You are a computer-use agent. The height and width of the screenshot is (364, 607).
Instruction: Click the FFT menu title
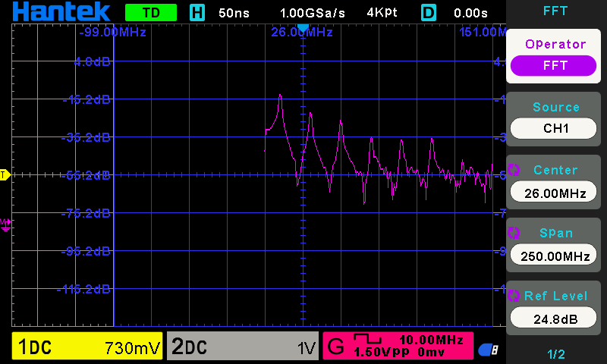click(x=555, y=11)
